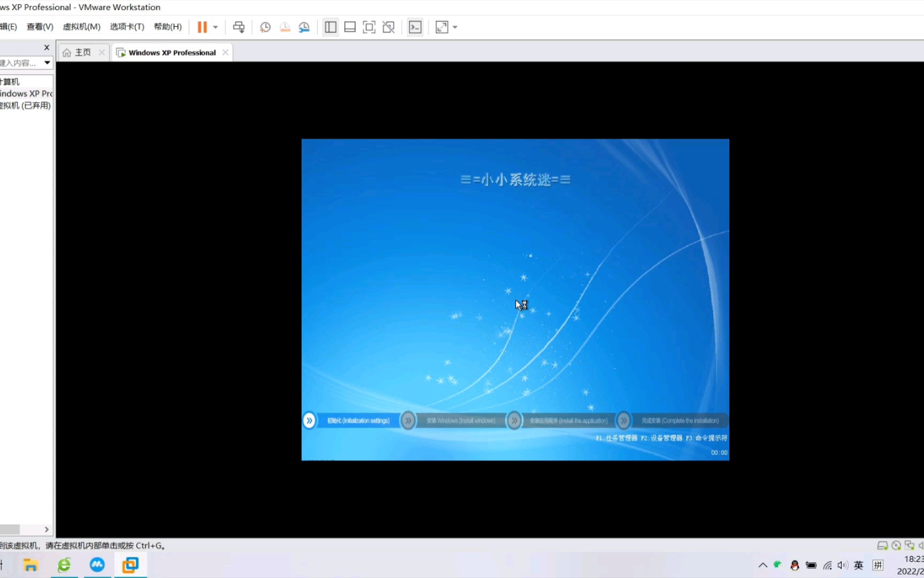The image size is (924, 578).
Task: Click the Install the application step
Action: (569, 421)
